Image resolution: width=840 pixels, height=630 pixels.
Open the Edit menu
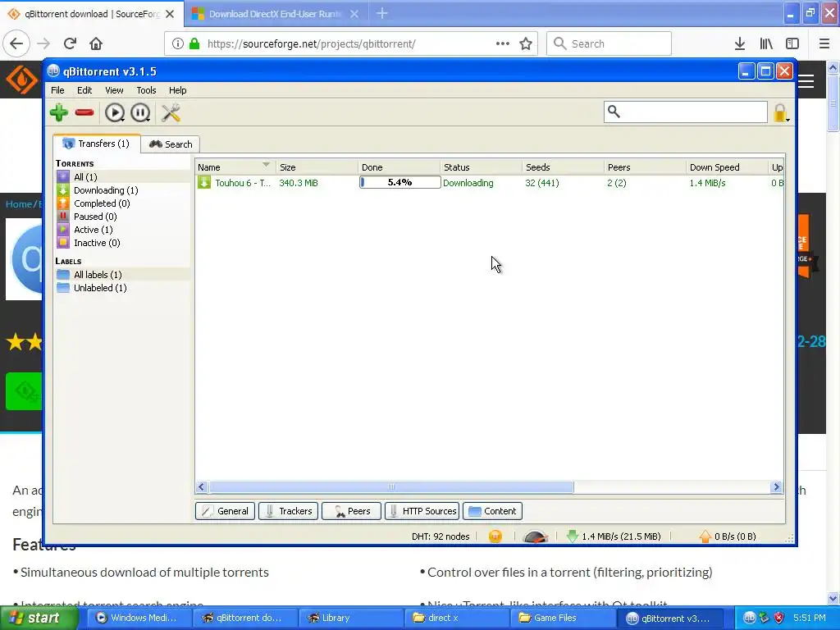84,90
